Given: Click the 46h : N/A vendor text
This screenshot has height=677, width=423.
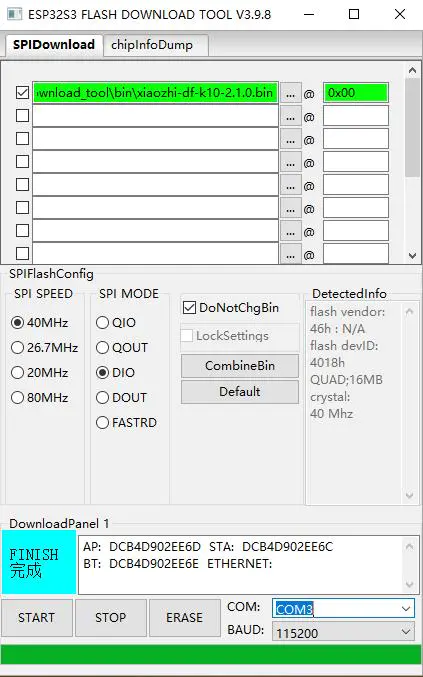Looking at the screenshot, I should pos(338,329).
